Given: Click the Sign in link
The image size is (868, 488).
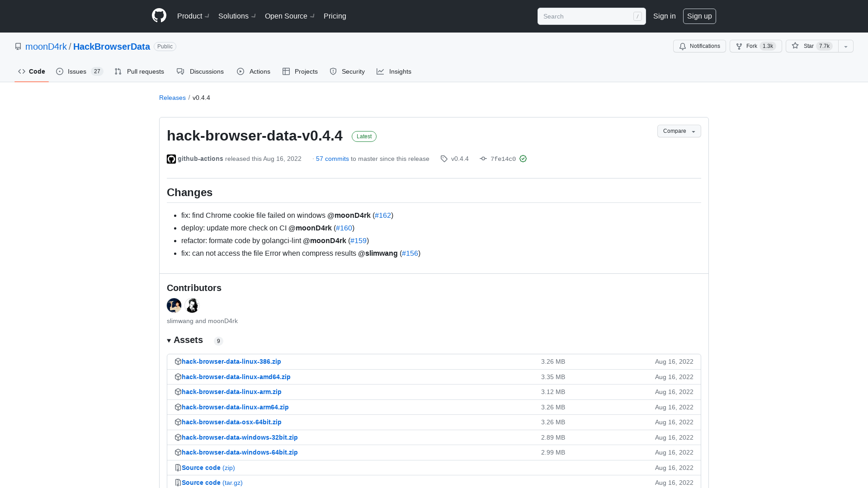Looking at the screenshot, I should [x=665, y=16].
